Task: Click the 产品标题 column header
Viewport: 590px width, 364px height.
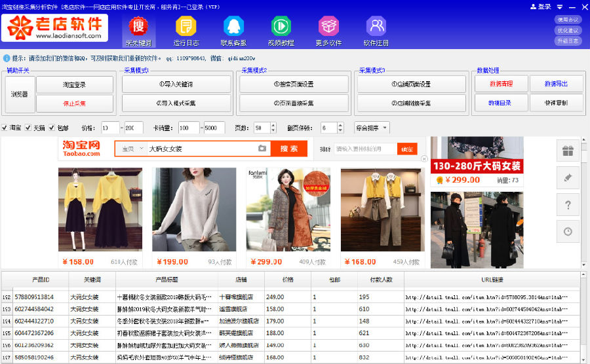Action: pyautogui.click(x=167, y=280)
